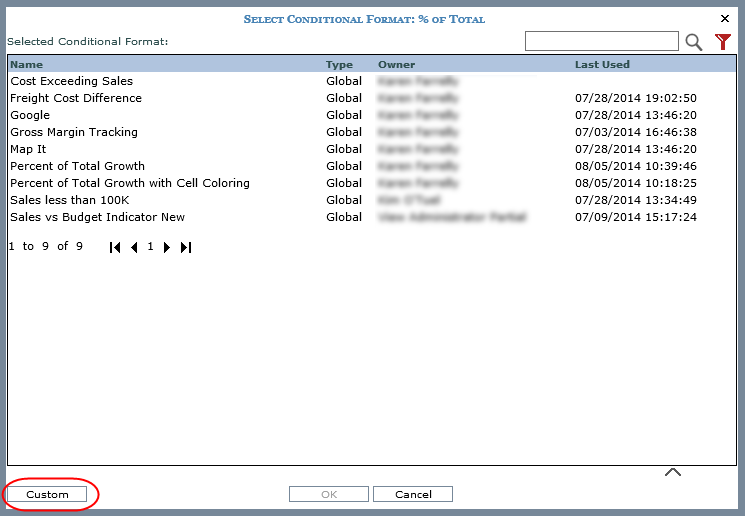Screen dimensions: 745x516
Task: Jump to last page of results
Action: 186,247
